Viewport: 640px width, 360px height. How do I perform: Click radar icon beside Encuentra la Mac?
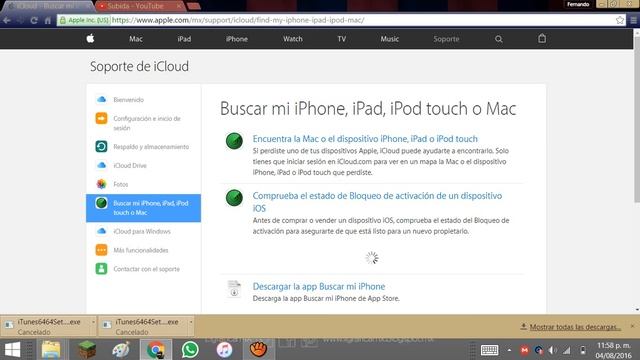tap(234, 141)
